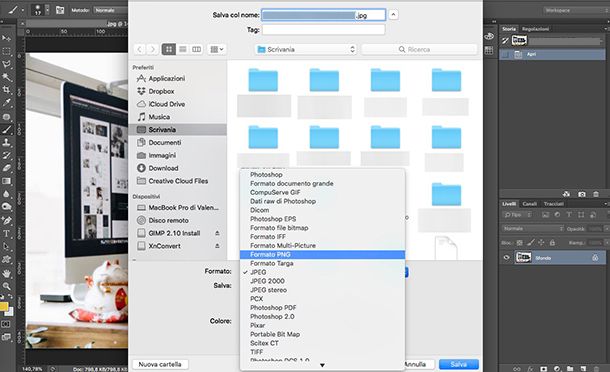The image size is (610, 372).
Task: Toggle pixel layer filter icon
Action: 545,215
